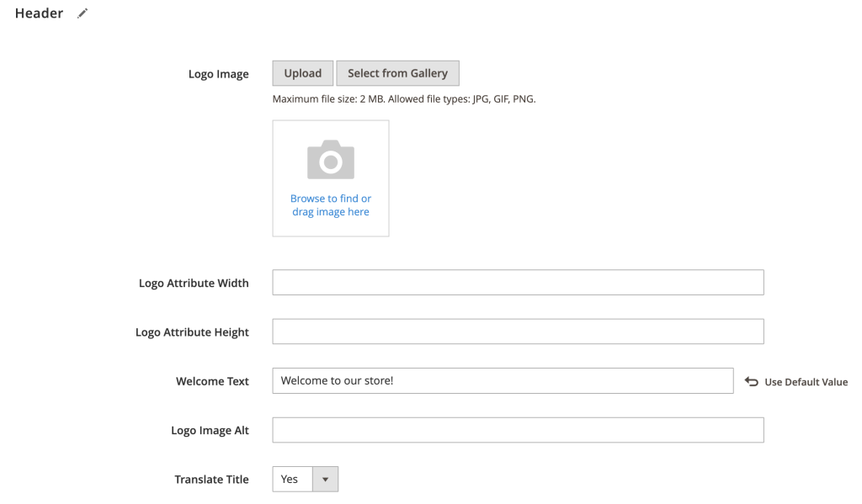The height and width of the screenshot is (504, 862).
Task: Open the Translate Title selector
Action: (305, 479)
